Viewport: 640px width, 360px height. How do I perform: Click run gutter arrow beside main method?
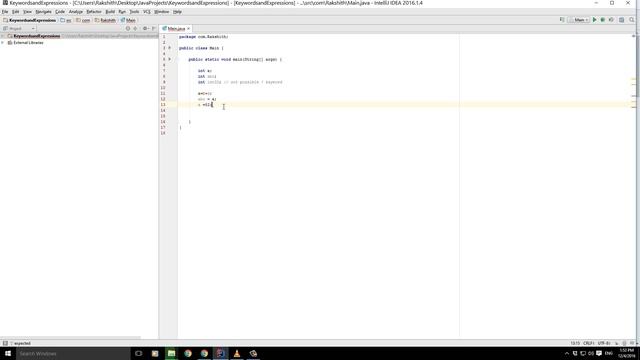pyautogui.click(x=170, y=59)
